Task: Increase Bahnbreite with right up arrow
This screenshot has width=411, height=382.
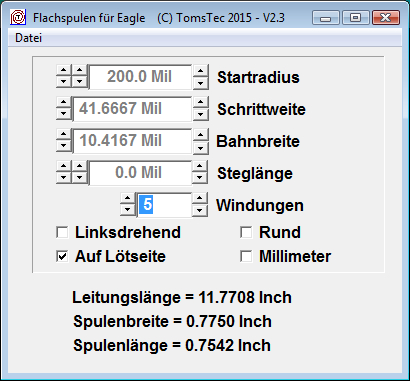Action: 200,135
